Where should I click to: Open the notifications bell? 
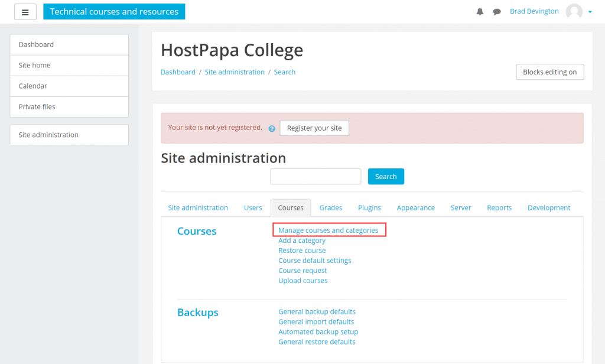click(x=480, y=12)
